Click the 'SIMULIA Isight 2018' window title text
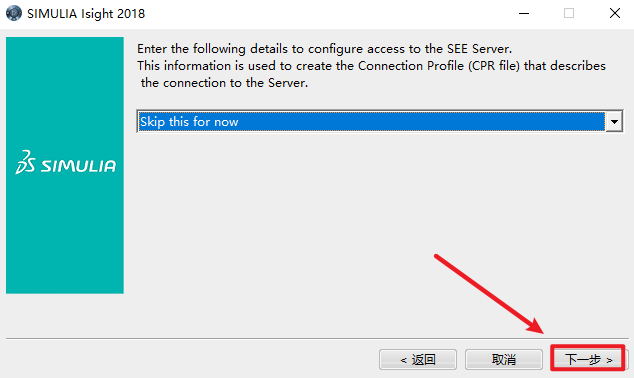 click(x=86, y=14)
